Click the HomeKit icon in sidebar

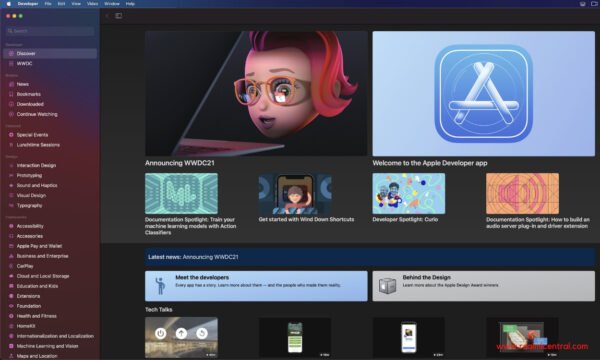pyautogui.click(x=11, y=326)
